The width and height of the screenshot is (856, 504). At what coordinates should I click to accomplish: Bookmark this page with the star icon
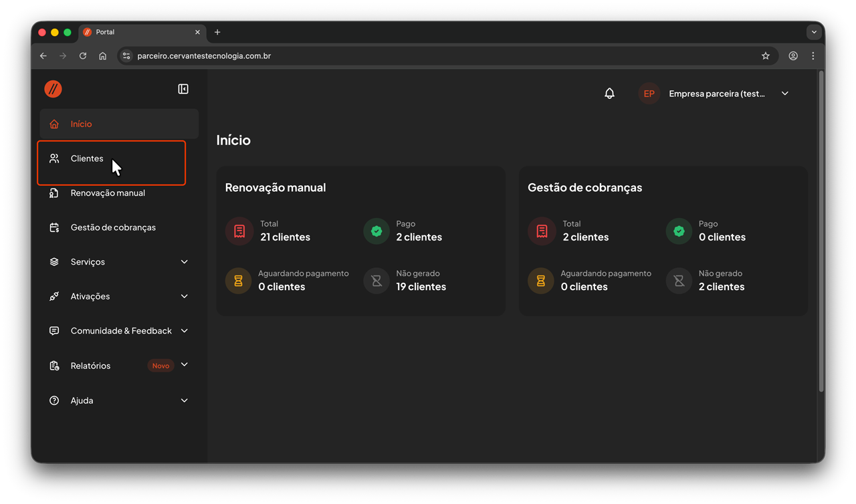tap(766, 56)
